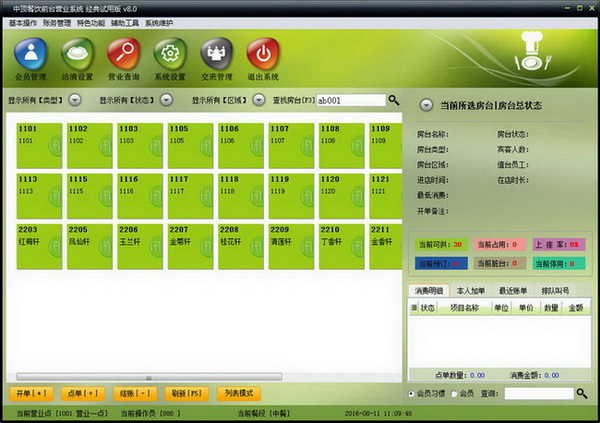The width and height of the screenshot is (600, 423).
Task: Switch to the 最近账单 tab
Action: 513,291
